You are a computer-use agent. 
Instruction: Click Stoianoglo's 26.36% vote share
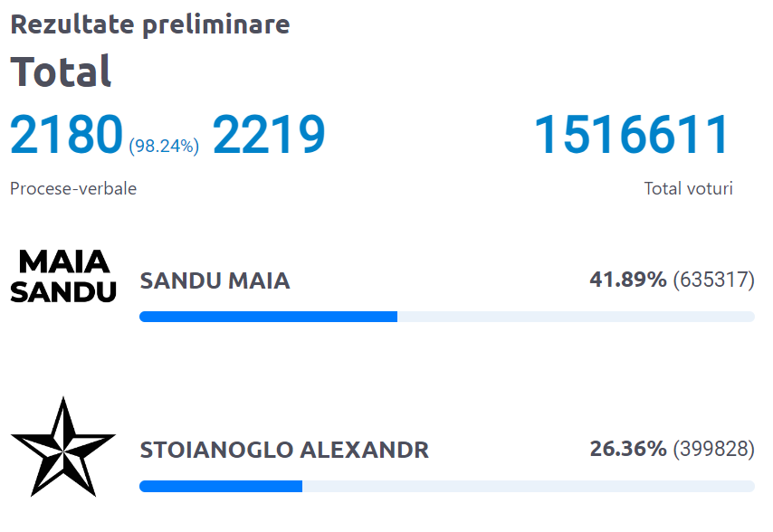[628, 449]
